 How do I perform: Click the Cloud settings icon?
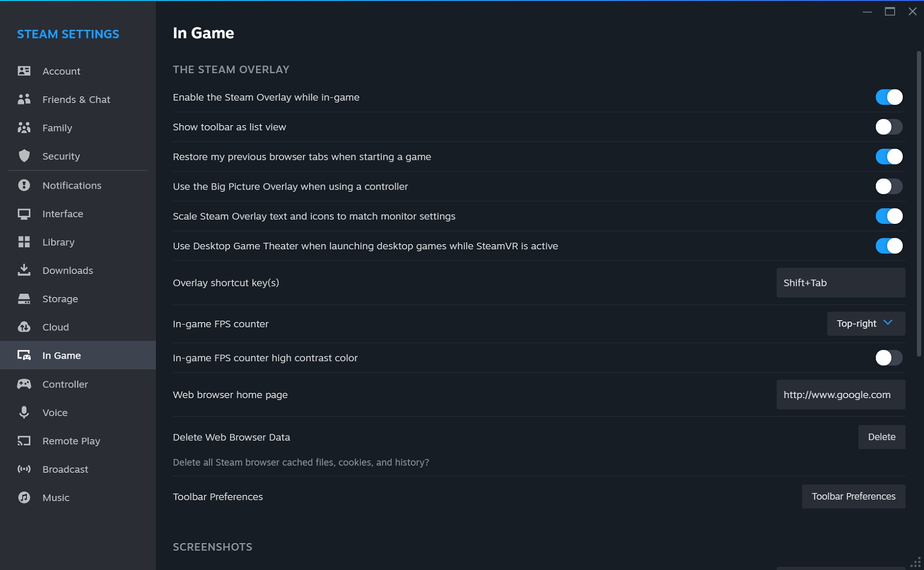(24, 327)
